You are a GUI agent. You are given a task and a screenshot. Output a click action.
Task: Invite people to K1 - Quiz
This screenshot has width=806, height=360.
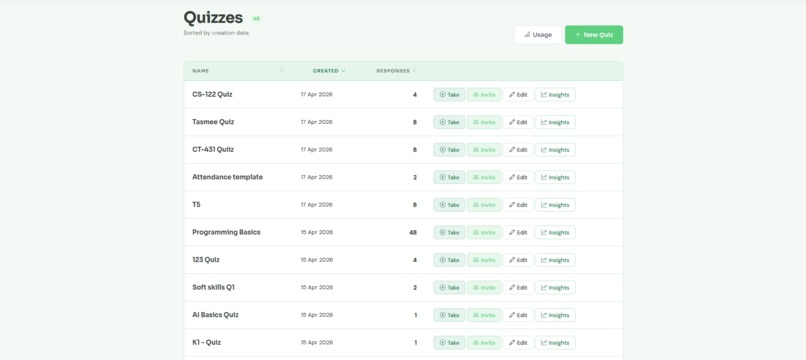pos(484,343)
